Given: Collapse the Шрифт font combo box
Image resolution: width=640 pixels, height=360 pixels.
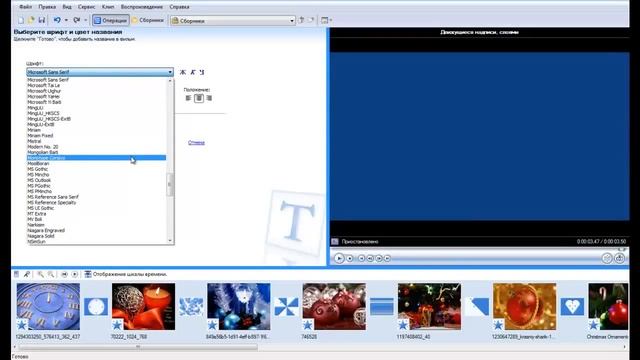Looking at the screenshot, I should pyautogui.click(x=170, y=72).
